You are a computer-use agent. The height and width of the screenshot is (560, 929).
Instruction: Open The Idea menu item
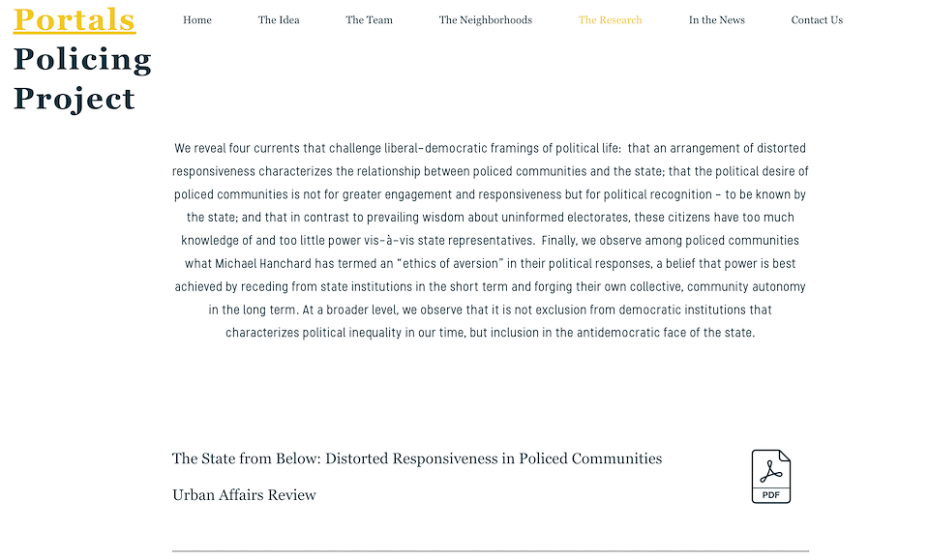point(279,20)
